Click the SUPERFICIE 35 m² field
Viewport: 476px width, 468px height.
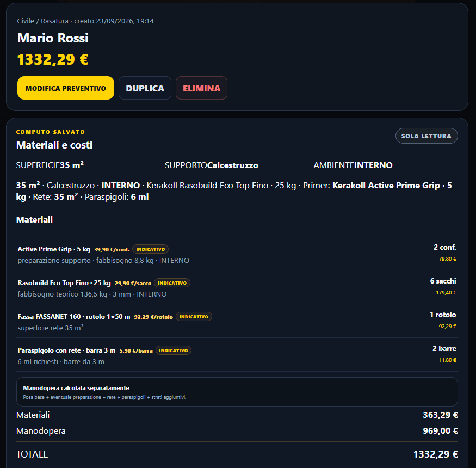pyautogui.click(x=50, y=165)
